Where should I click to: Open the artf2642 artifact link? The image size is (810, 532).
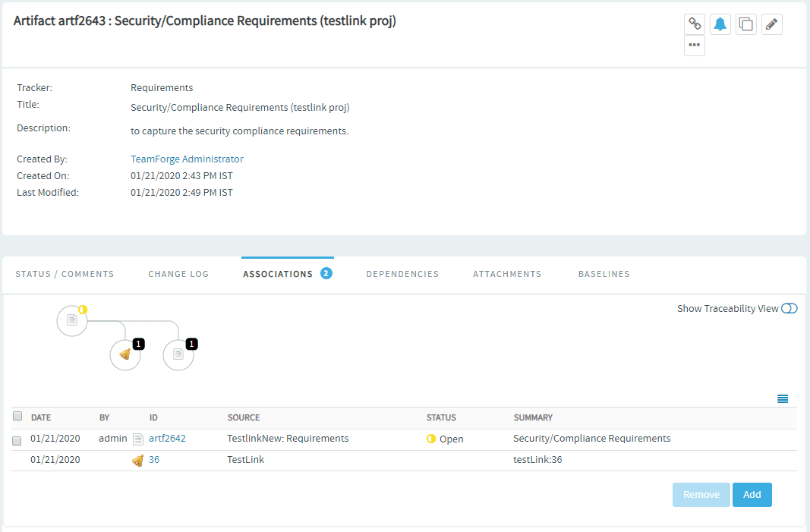coord(167,439)
